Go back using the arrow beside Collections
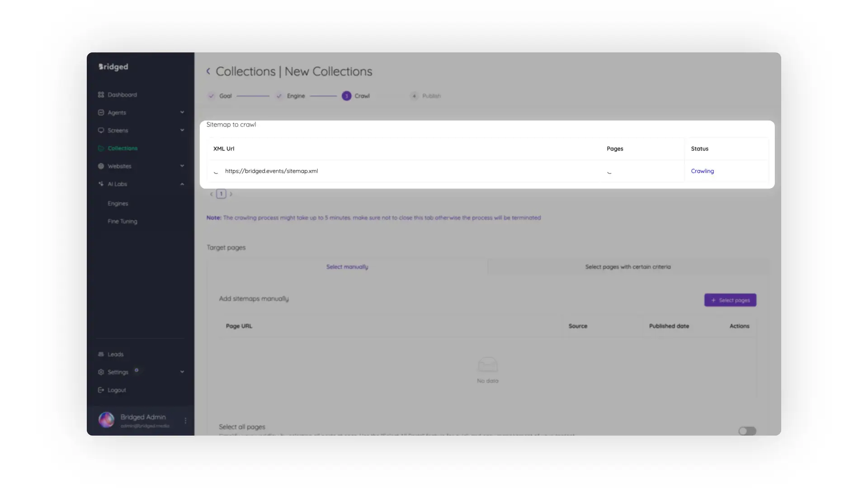This screenshot has height=488, width=868. coord(208,71)
